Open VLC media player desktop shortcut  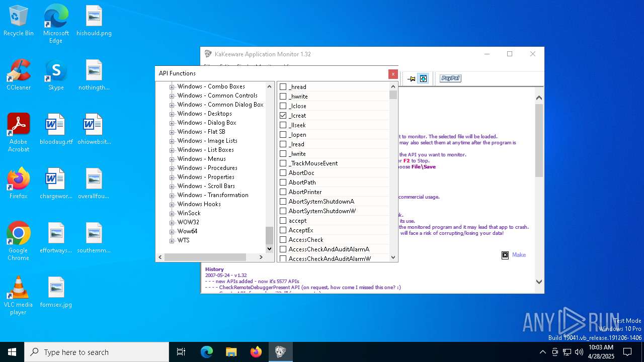19,295
